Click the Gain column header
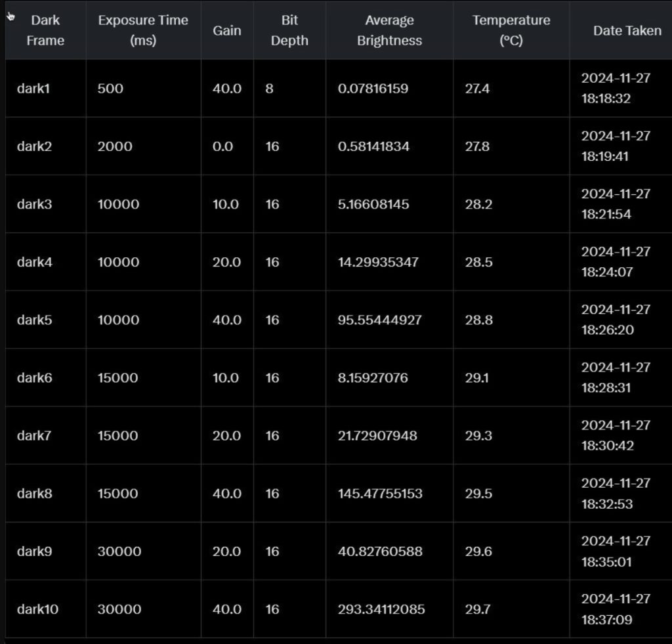Viewport: 672px width, 644px height. coord(227,30)
